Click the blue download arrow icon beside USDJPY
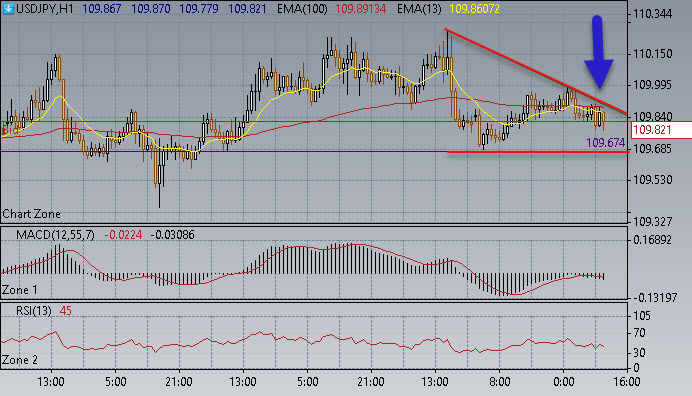This screenshot has width=692, height=396. coord(8,8)
